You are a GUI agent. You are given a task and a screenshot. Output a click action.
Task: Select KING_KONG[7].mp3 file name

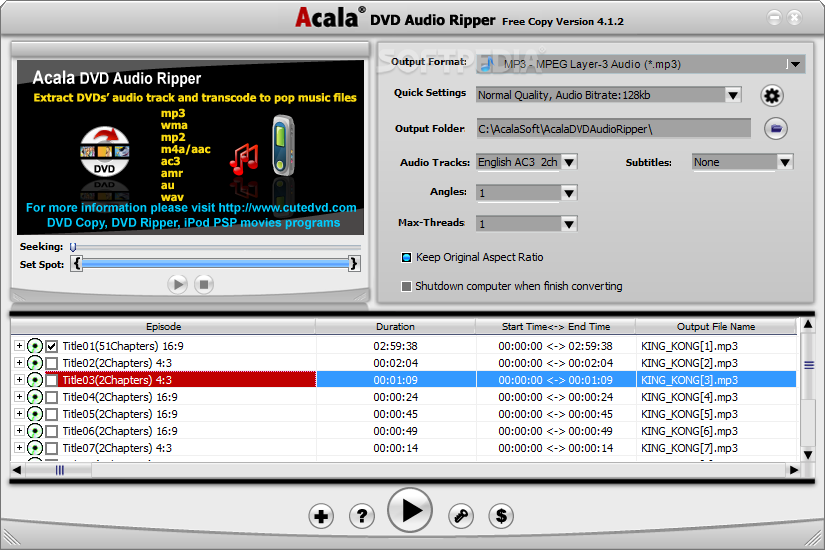click(689, 448)
